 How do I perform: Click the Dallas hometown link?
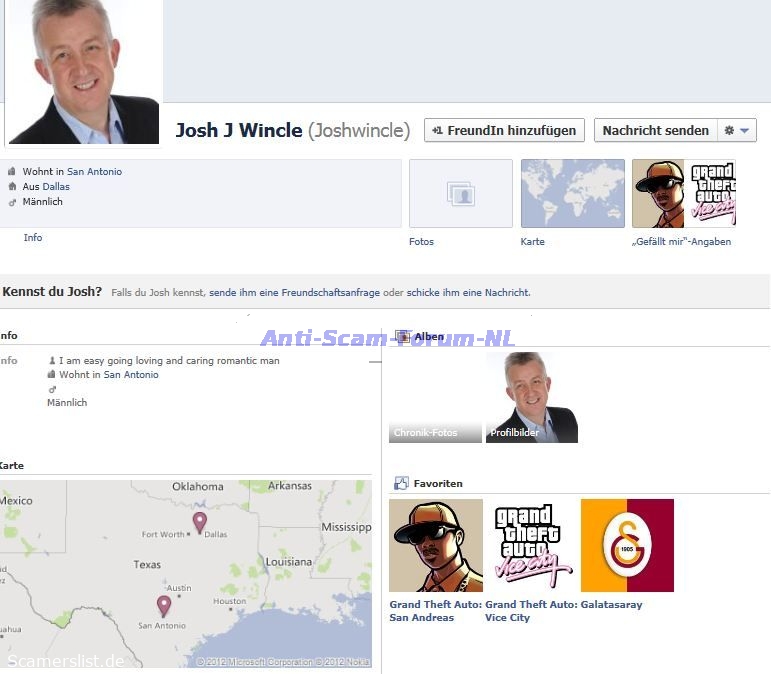coord(56,187)
